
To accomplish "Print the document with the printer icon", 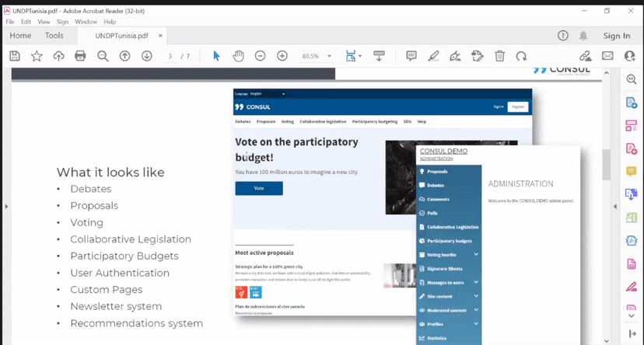I will [80, 56].
